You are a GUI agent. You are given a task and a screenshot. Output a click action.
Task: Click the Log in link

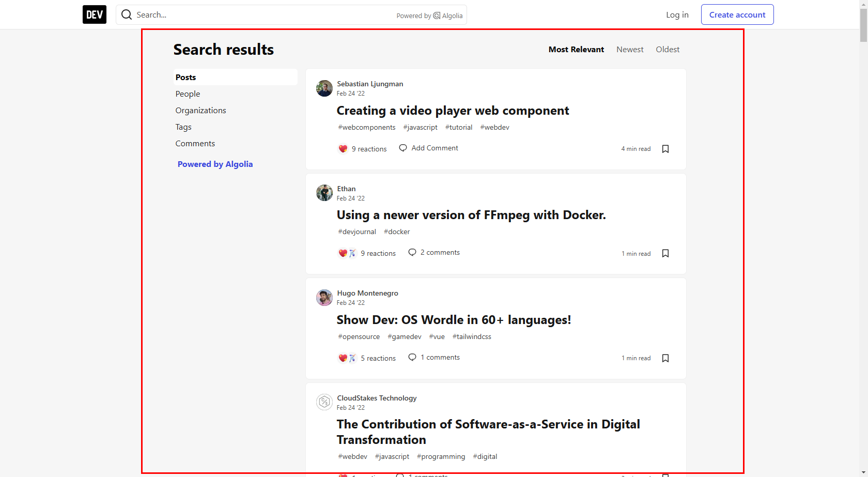[x=677, y=14]
